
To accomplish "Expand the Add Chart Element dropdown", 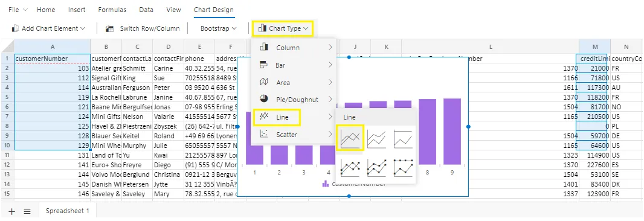I will tap(48, 28).
